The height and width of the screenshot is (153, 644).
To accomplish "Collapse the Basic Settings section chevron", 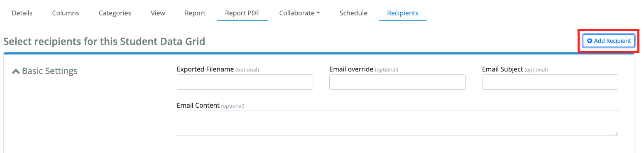I will coord(16,72).
